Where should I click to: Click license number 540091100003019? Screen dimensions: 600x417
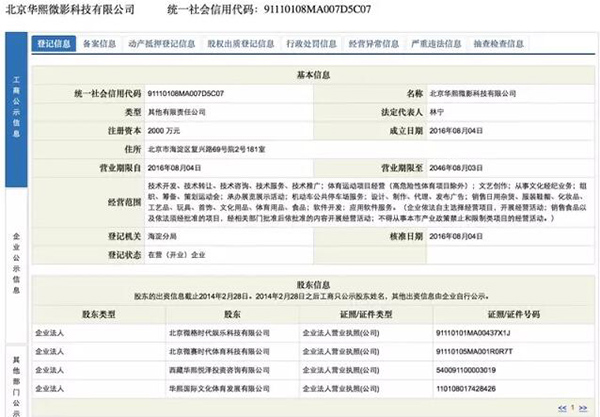(x=466, y=370)
